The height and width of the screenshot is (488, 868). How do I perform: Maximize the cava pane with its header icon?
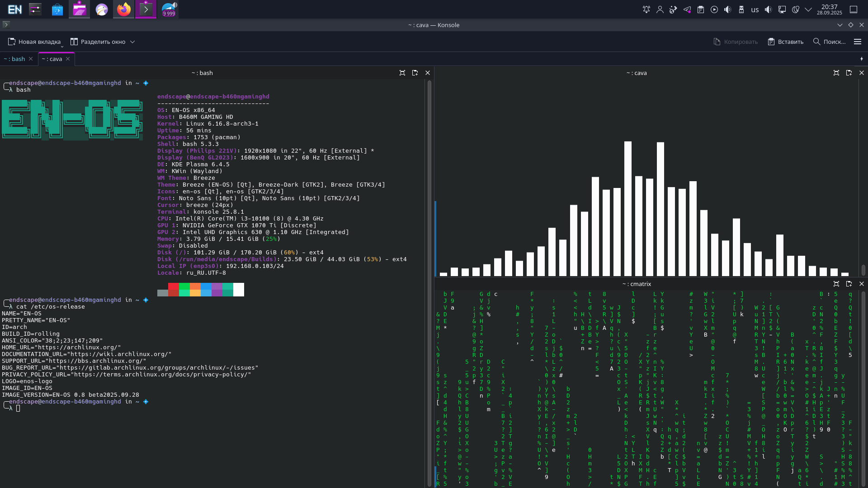(836, 73)
